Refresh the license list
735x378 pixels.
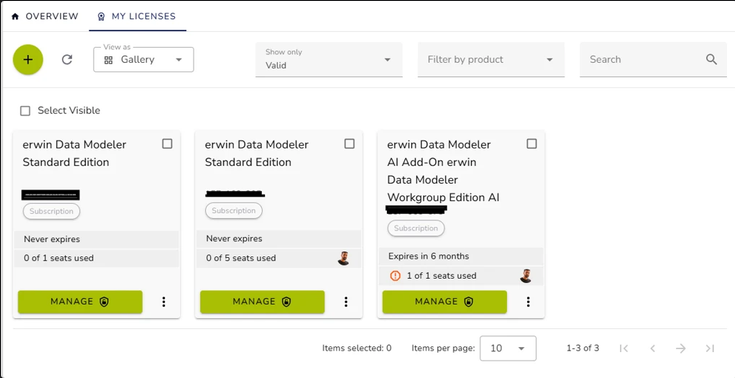[67, 60]
